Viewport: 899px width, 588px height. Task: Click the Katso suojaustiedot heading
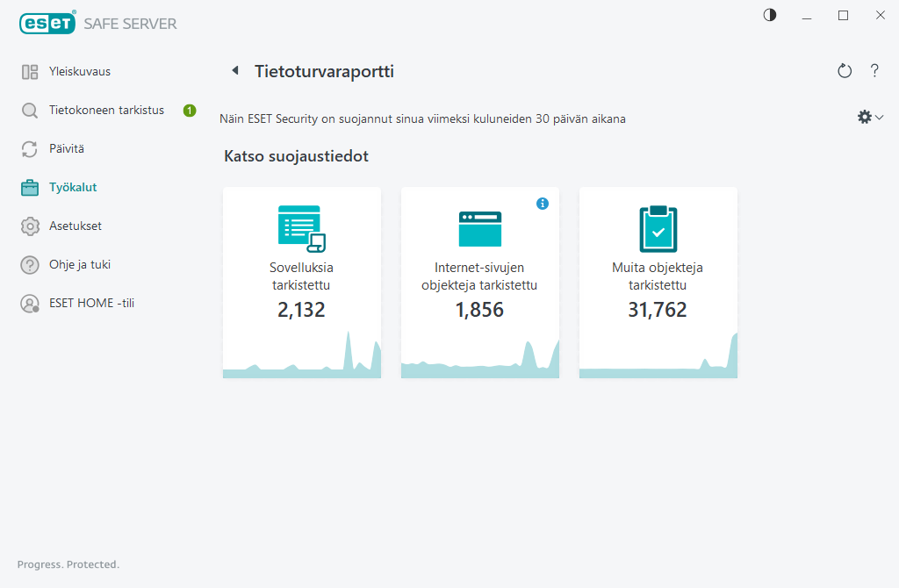click(298, 155)
